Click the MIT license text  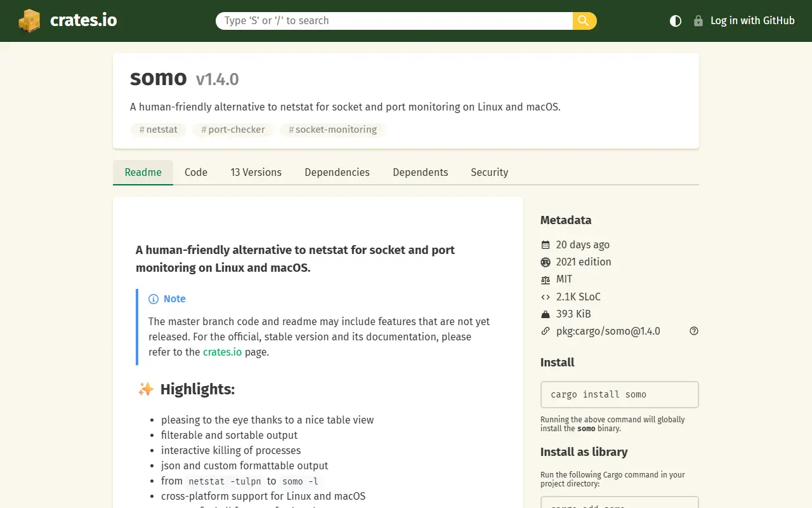[564, 279]
